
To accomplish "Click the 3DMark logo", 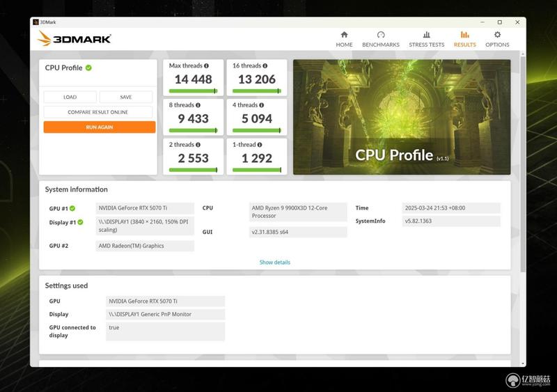I will tap(74, 38).
